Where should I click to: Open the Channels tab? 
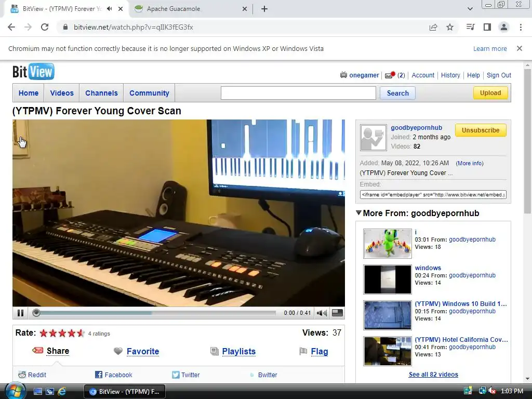[x=101, y=93]
